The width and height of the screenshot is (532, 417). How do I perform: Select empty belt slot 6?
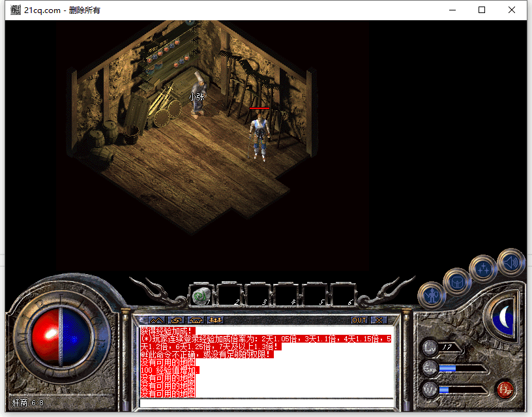343,295
